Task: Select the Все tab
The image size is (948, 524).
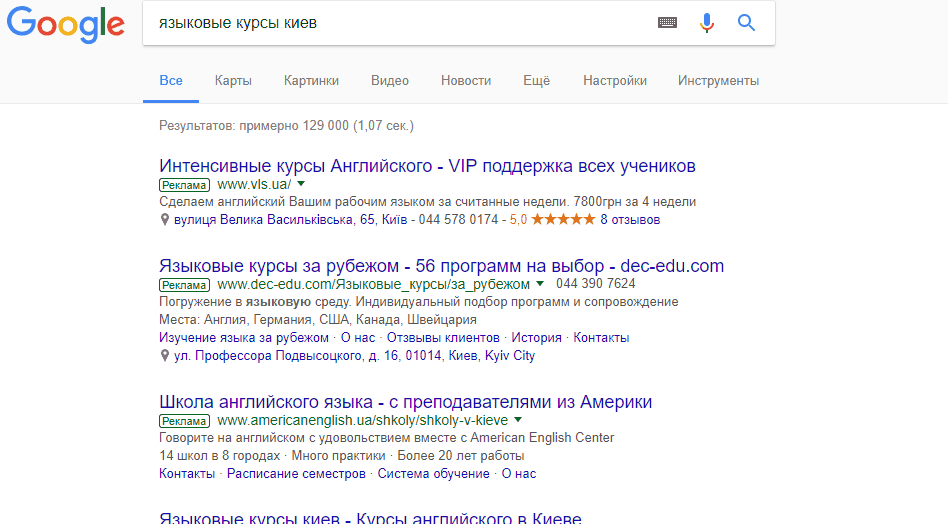Action: tap(171, 80)
